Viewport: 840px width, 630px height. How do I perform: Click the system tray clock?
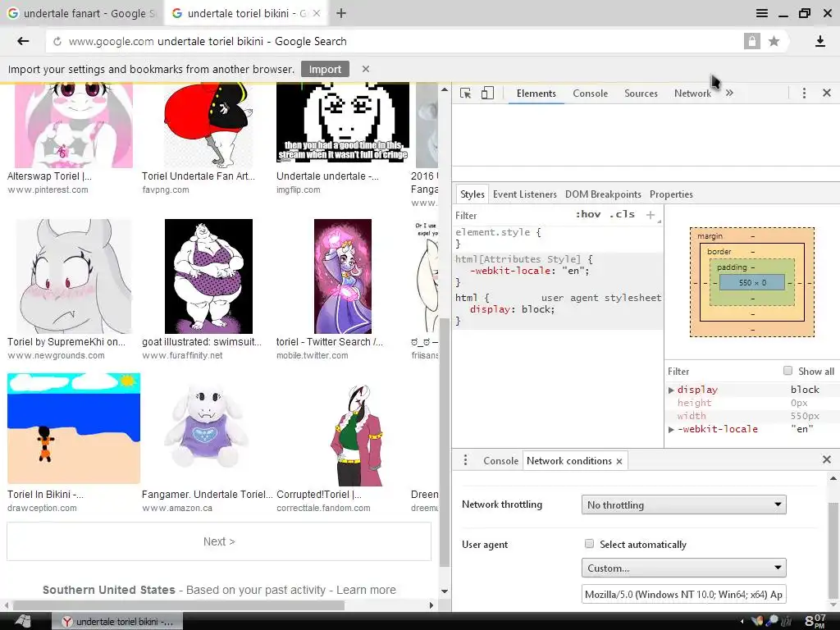(815, 621)
